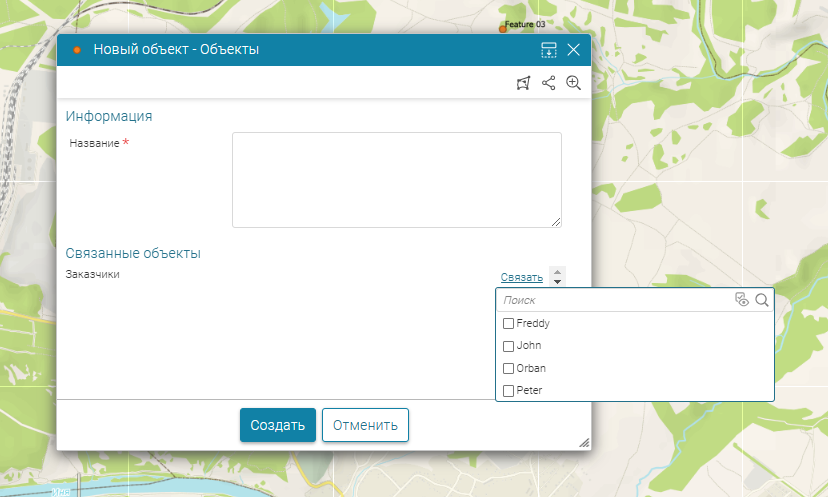The width and height of the screenshot is (828, 497).
Task: Click the up/down arrows next to Связать
Action: [557, 277]
